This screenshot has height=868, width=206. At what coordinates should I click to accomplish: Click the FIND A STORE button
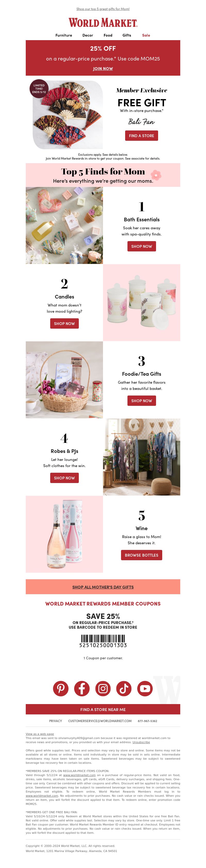point(142,136)
